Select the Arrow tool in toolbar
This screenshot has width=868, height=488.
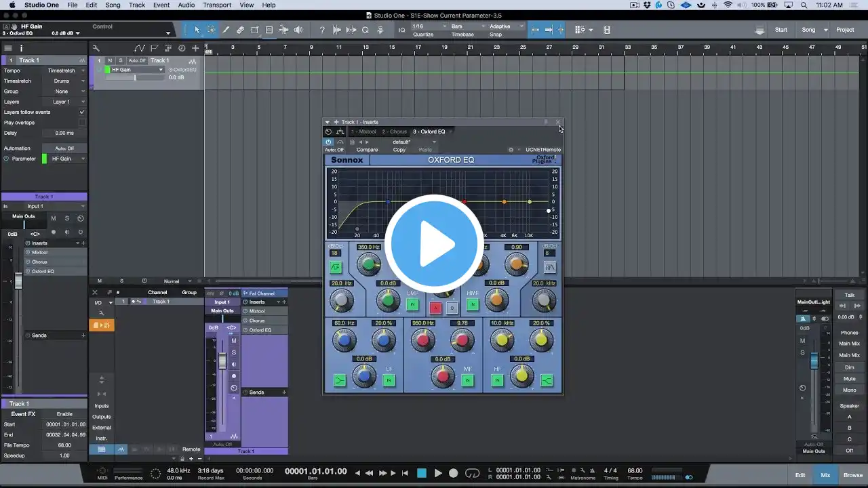(x=197, y=30)
